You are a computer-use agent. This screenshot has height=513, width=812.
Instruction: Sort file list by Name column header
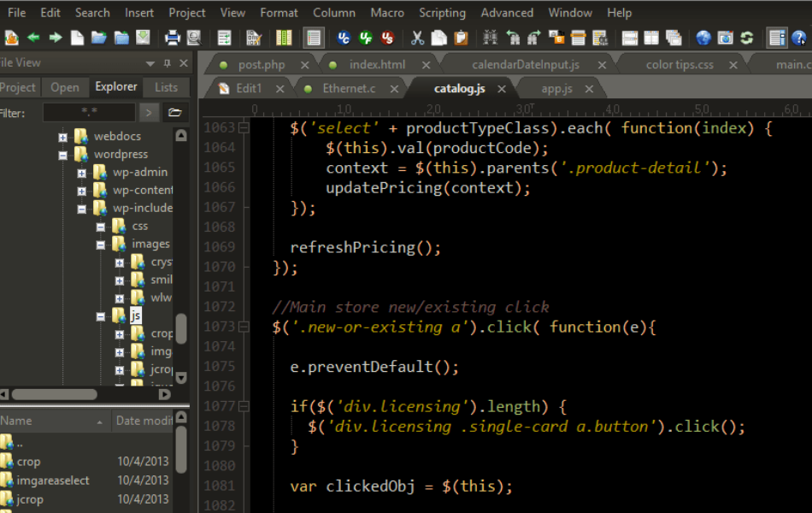pyautogui.click(x=55, y=421)
